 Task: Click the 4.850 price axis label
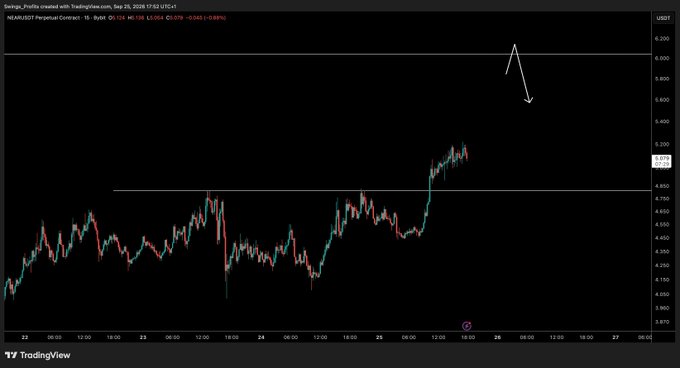point(662,186)
